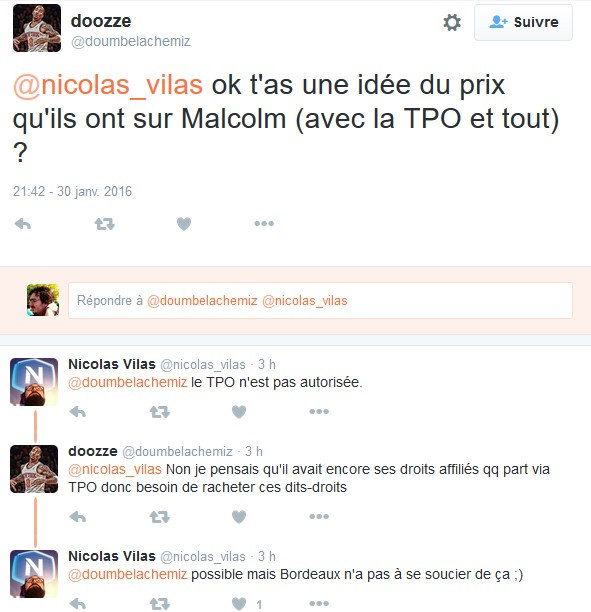Open more options on the "TPO n'est pas autorisée" tweet

pos(319,411)
